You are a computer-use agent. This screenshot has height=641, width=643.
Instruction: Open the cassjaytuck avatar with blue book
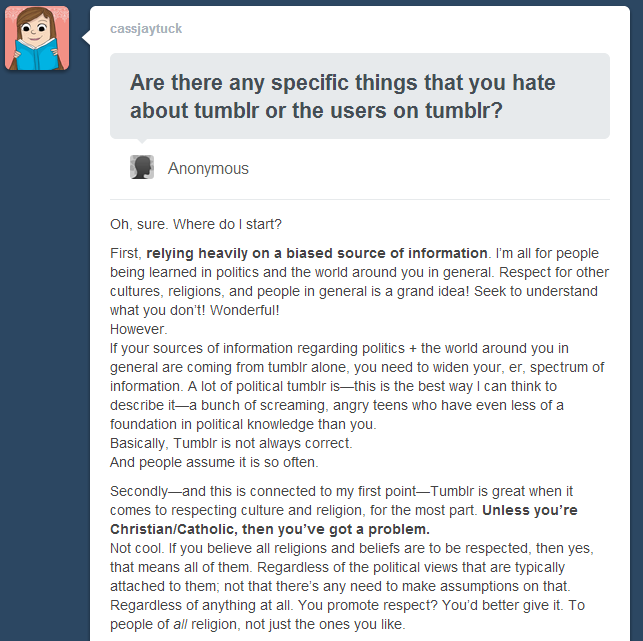[x=37, y=38]
